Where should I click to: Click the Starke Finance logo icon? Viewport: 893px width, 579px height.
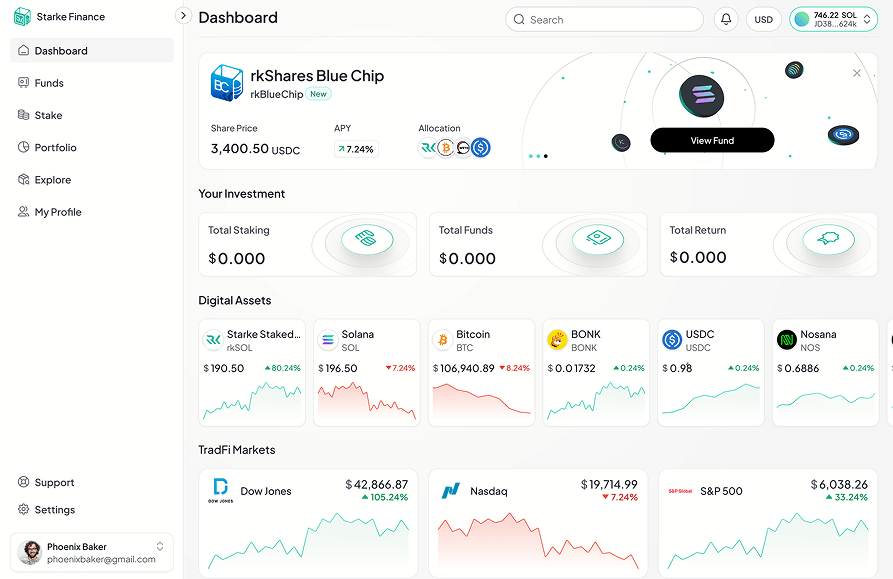22,17
